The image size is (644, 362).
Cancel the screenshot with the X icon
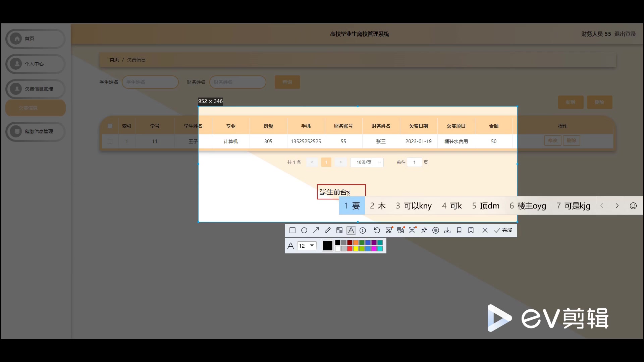pos(485,230)
